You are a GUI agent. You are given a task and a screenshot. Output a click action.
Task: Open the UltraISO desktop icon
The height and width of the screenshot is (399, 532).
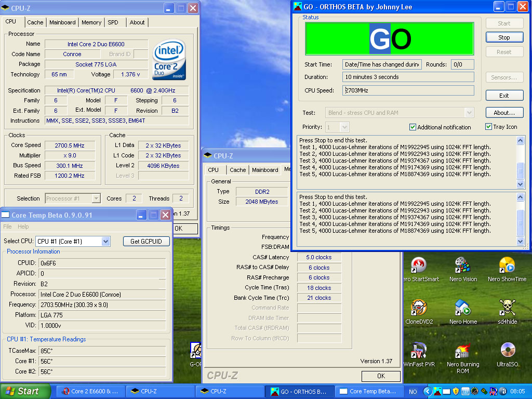click(507, 351)
